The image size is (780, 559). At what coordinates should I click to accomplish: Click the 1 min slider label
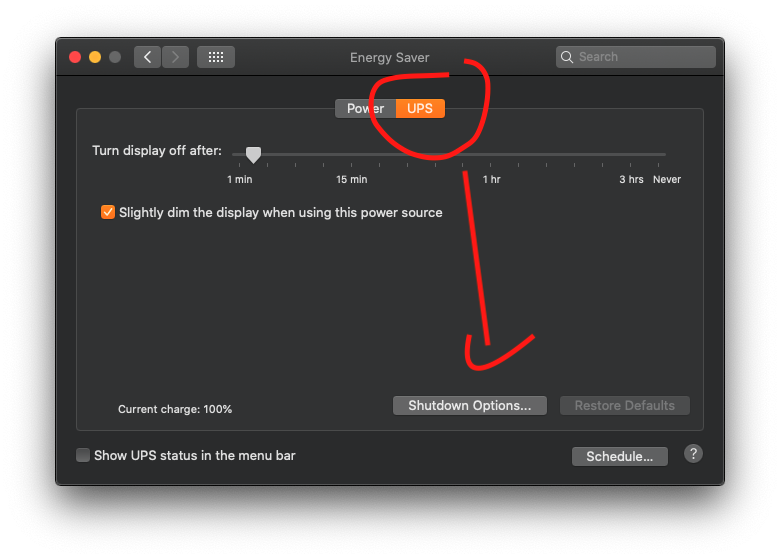coord(240,180)
